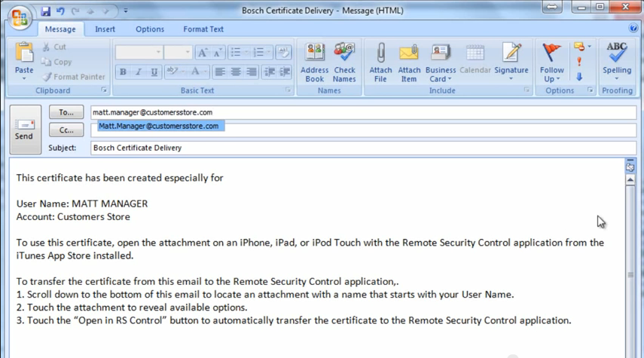Toggle italic formatting
The height and width of the screenshot is (358, 644).
139,72
